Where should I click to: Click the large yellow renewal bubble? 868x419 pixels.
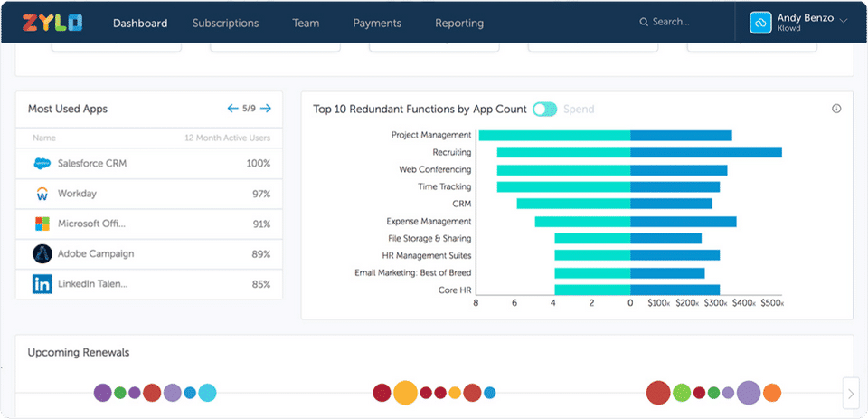(405, 393)
